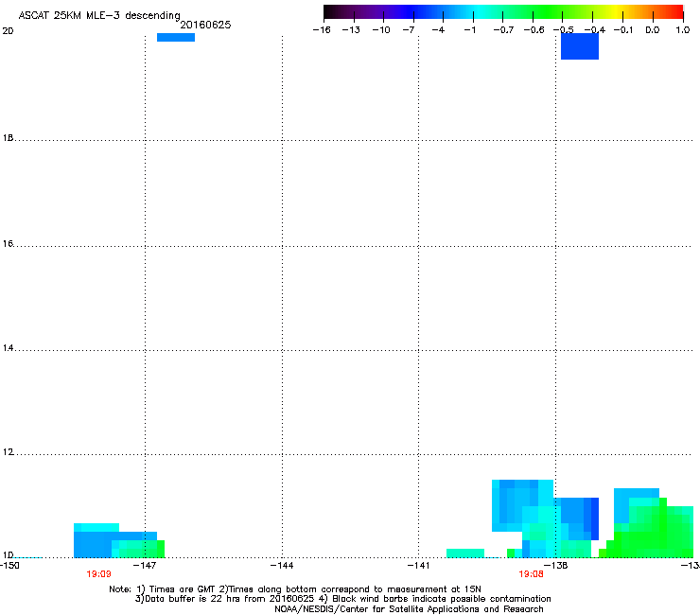This screenshot has width=700, height=615.
Task: Click the red time stamp 19:09
Action: (98, 574)
